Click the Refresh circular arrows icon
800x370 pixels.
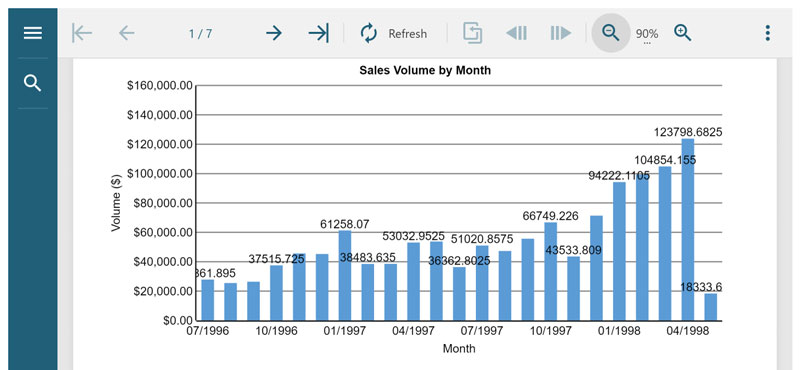[x=369, y=34]
